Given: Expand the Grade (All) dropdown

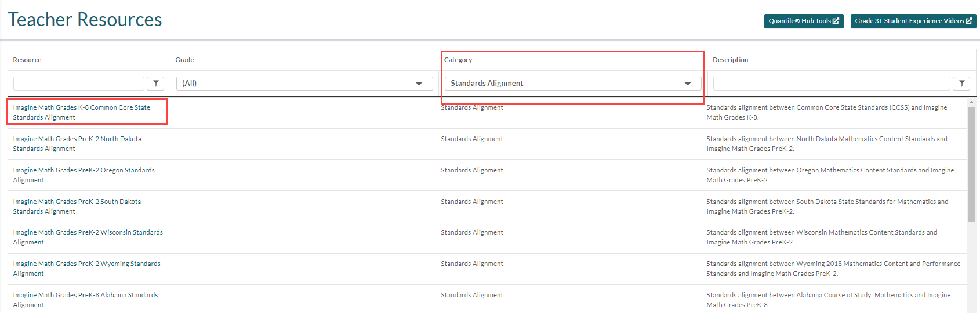Looking at the screenshot, I should 304,84.
